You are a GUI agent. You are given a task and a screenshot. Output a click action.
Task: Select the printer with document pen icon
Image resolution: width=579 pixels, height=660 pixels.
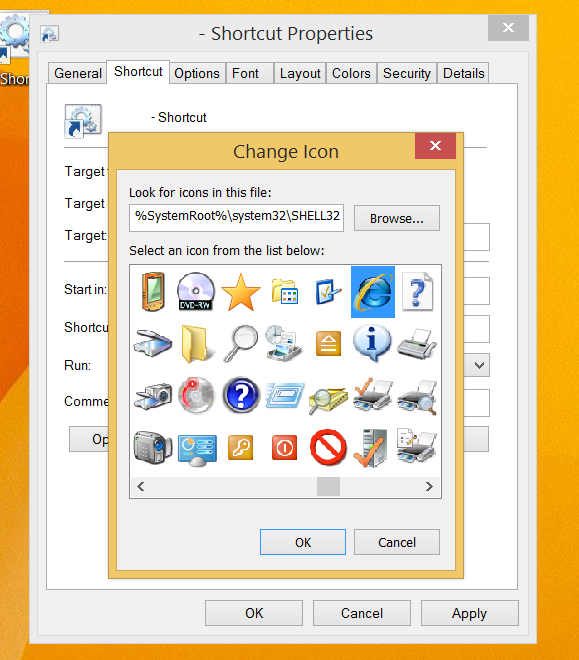[x=417, y=446]
